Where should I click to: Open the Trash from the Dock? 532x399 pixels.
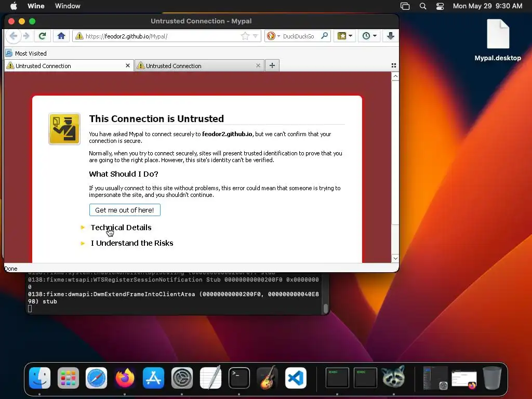click(493, 378)
